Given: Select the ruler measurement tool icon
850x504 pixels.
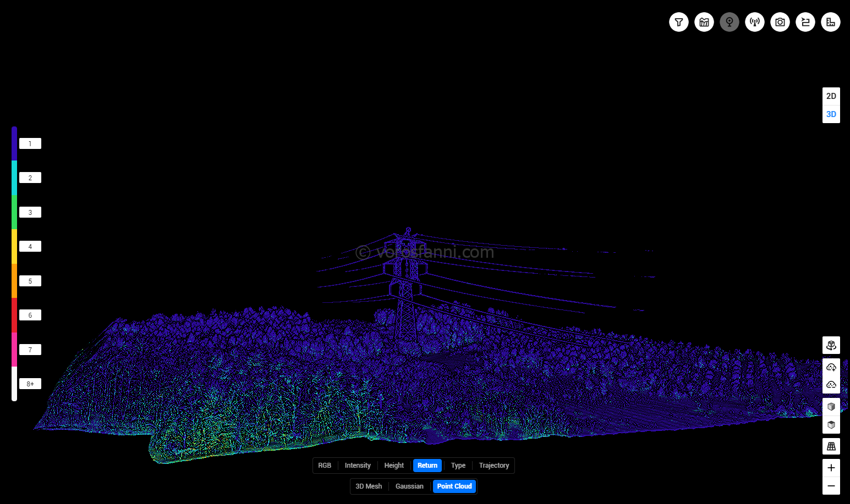Looking at the screenshot, I should pyautogui.click(x=831, y=22).
